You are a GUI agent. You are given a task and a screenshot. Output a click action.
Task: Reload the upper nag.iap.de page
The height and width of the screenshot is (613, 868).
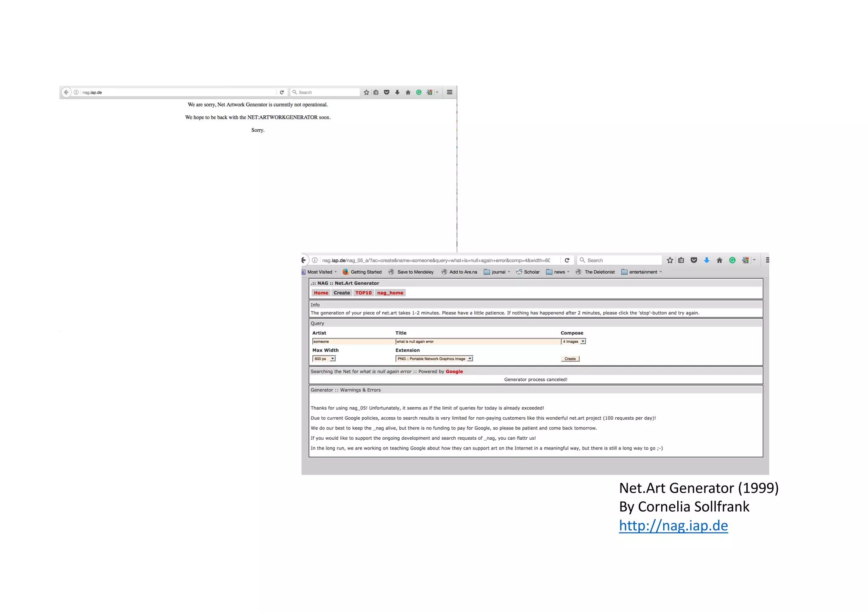point(282,92)
